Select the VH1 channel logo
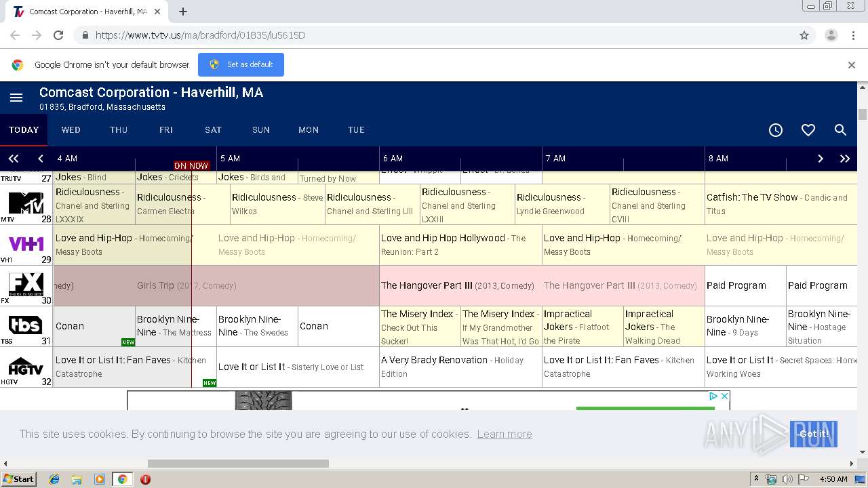The width and height of the screenshot is (868, 488). (26, 244)
